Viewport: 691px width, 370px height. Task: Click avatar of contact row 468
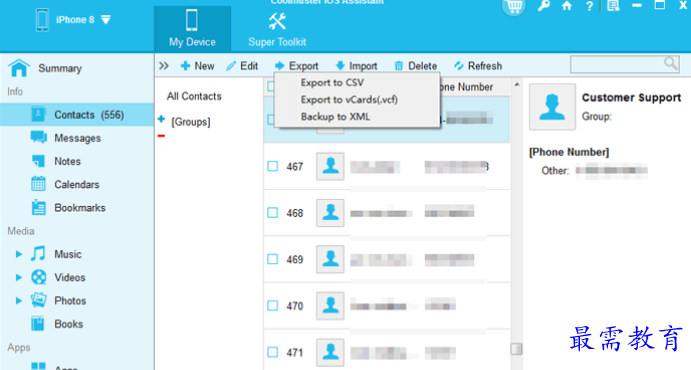(330, 212)
